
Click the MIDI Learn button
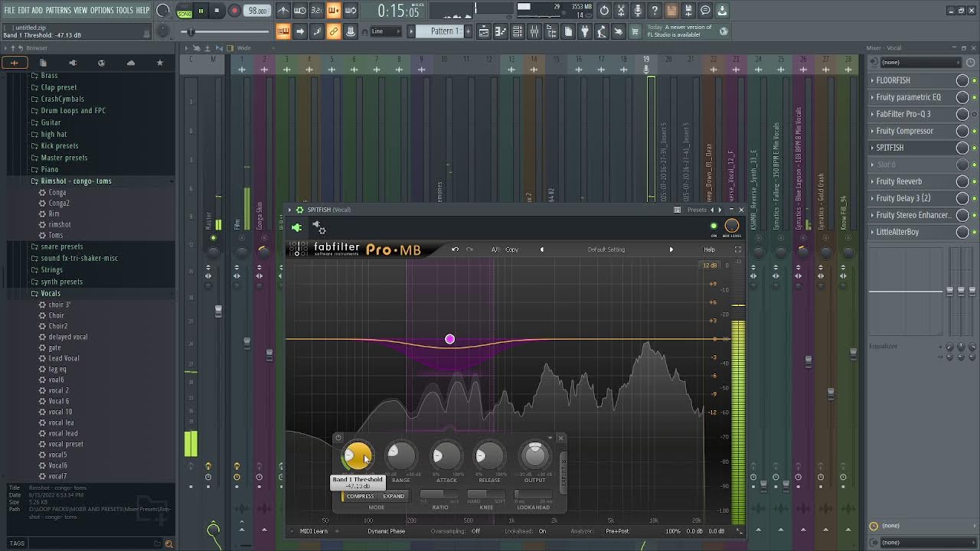click(x=314, y=531)
